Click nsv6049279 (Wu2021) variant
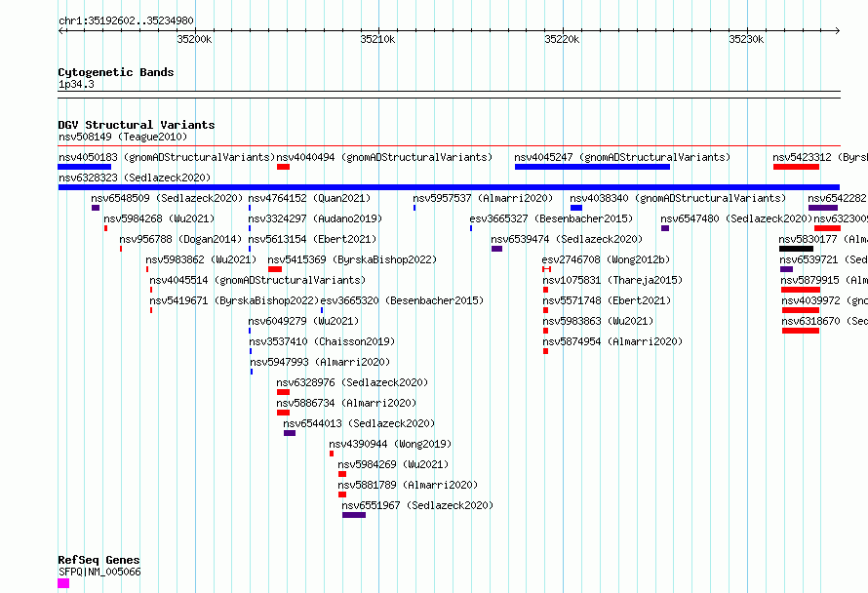The image size is (868, 593). click(x=304, y=321)
